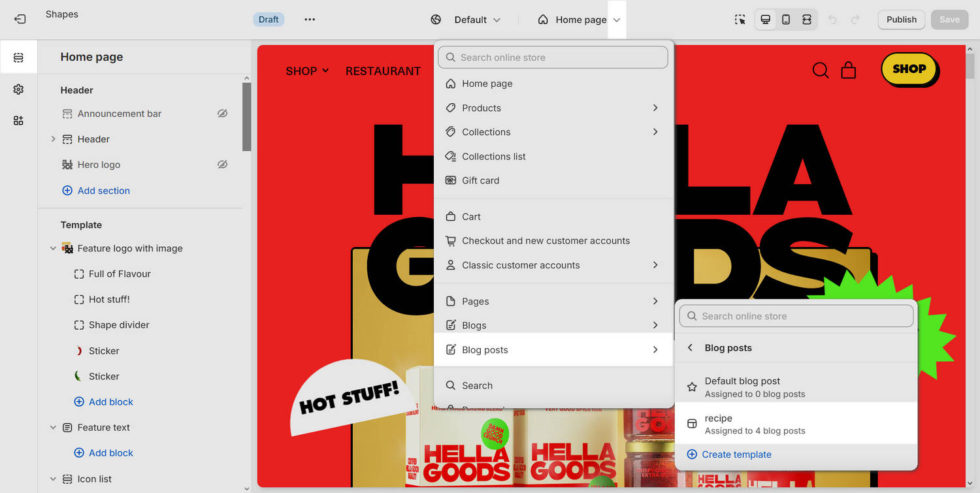Open the three-dots more actions menu
980x493 pixels.
point(310,20)
